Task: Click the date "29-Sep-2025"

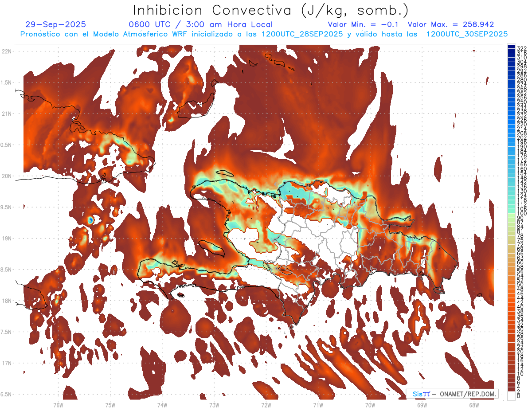Action: click(56, 25)
